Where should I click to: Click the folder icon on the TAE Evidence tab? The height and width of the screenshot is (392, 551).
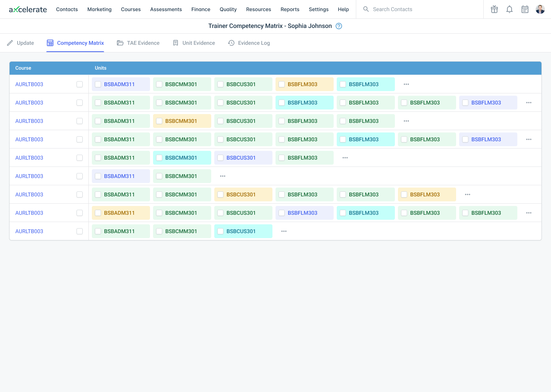coord(120,43)
